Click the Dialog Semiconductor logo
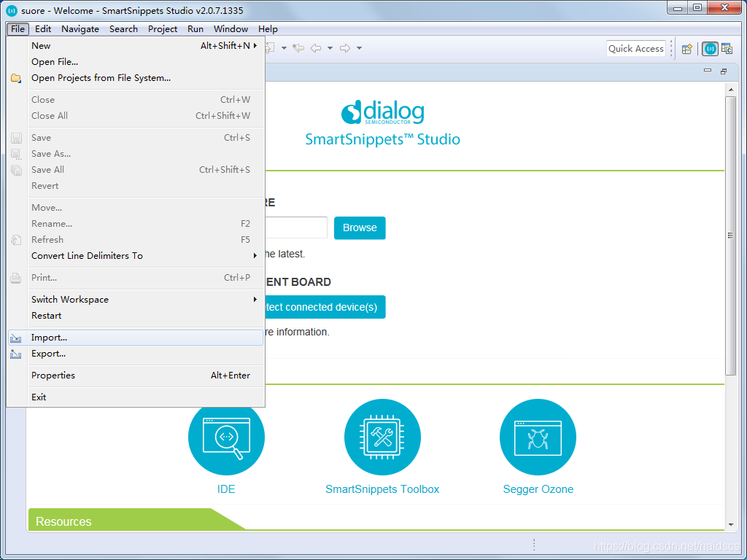 [x=382, y=112]
